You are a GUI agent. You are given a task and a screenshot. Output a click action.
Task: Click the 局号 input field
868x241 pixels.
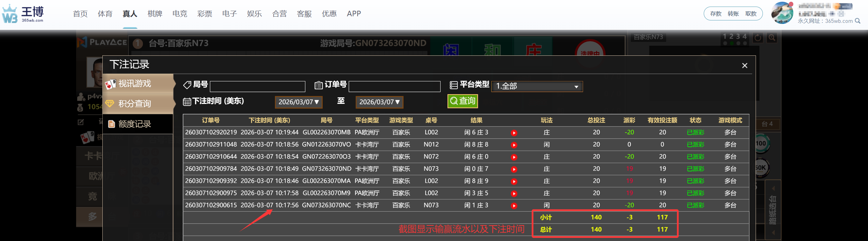point(257,86)
